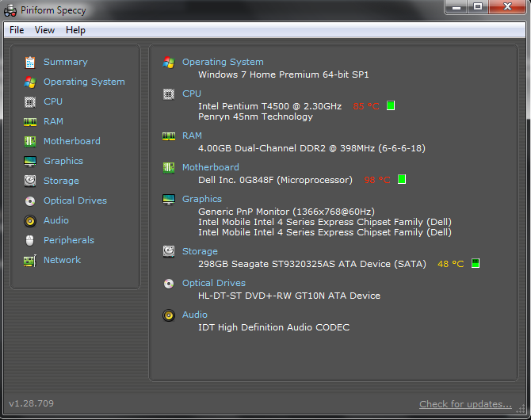This screenshot has height=420, width=531.
Task: Select Audio label in sidebar
Action: pyautogui.click(x=56, y=220)
